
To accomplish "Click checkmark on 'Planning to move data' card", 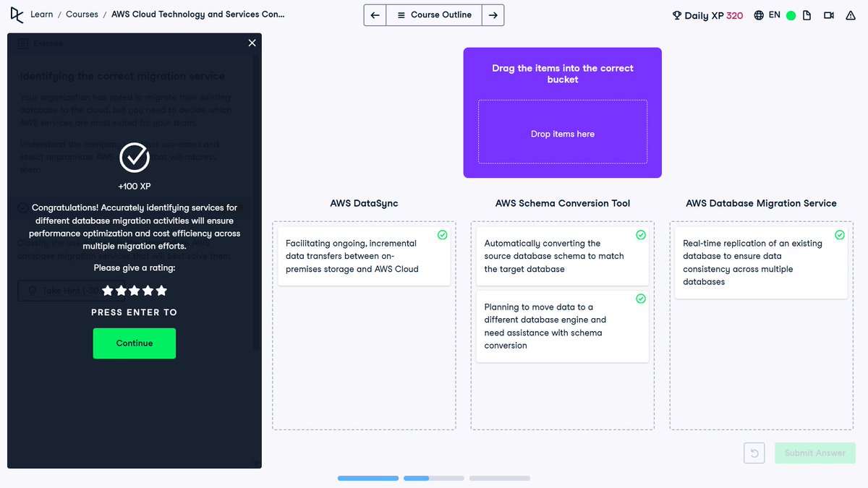I will (640, 299).
